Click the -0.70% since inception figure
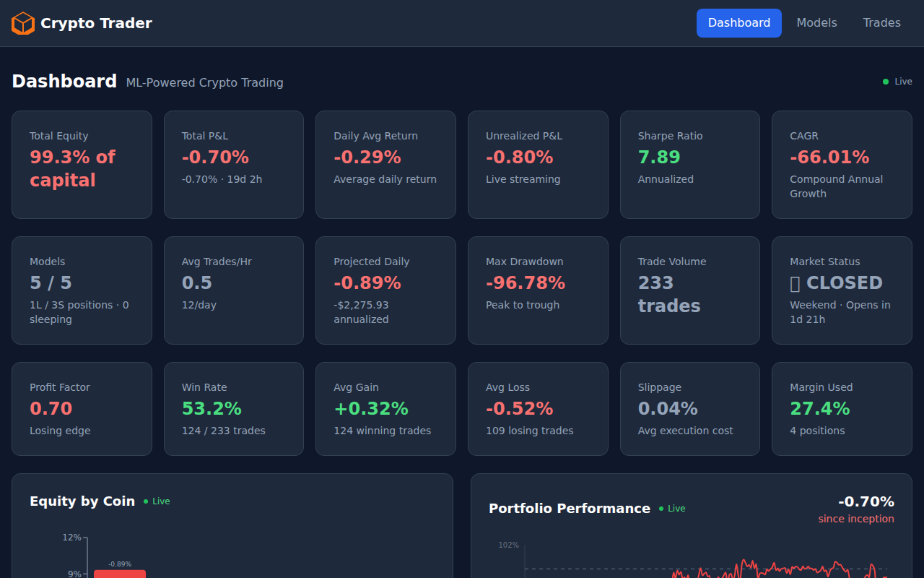Screen dimensions: 924x578 866,501
